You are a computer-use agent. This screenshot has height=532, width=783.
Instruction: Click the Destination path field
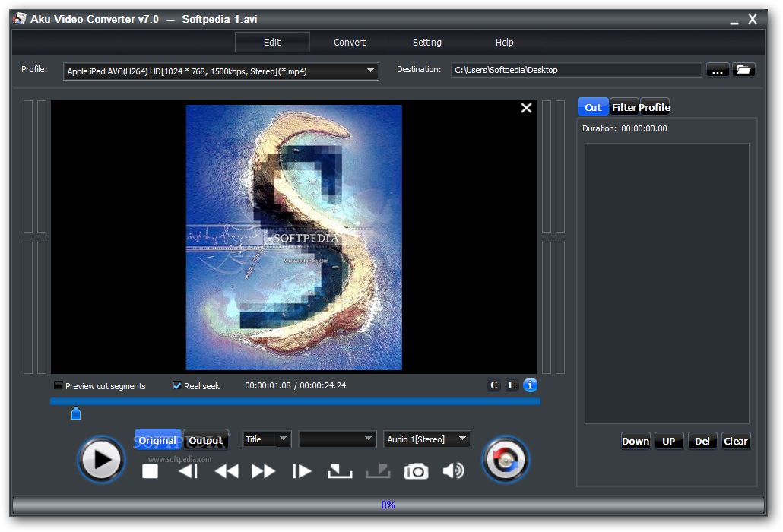tap(576, 70)
